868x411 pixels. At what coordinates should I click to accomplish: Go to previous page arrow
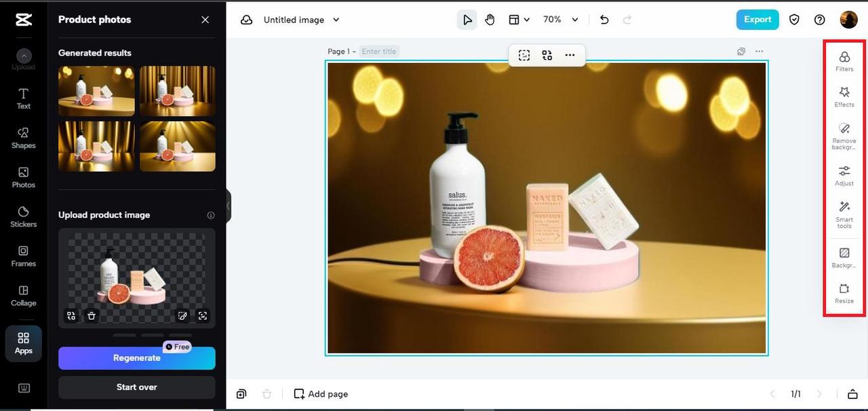tap(771, 394)
